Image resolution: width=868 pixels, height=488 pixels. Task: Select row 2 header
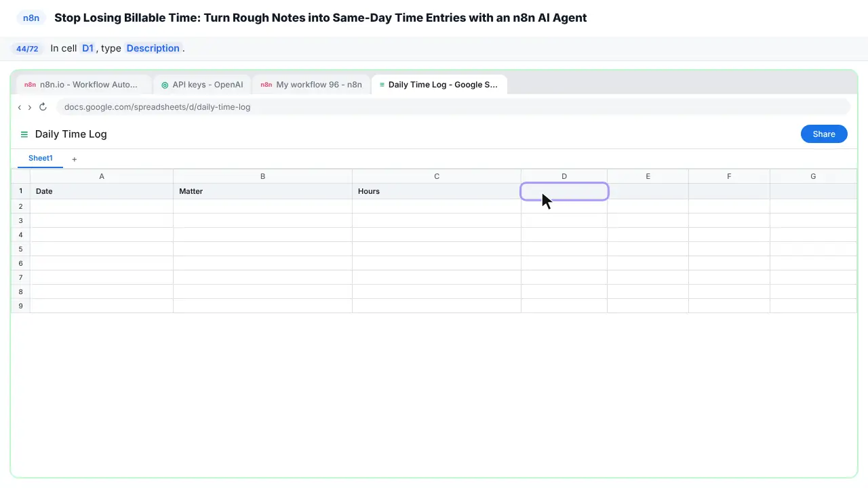pyautogui.click(x=20, y=206)
